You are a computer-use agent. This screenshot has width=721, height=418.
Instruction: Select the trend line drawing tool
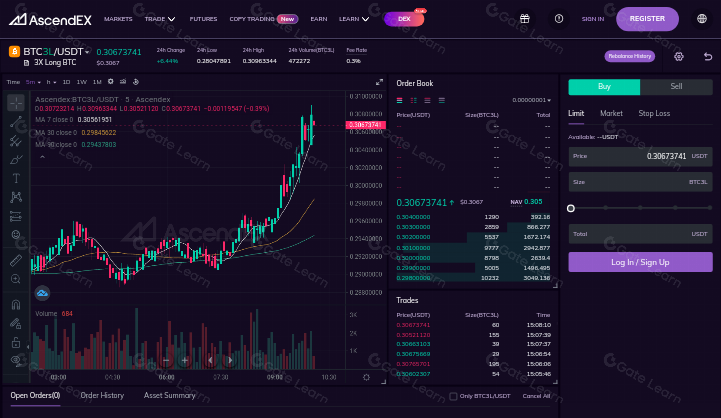[16, 122]
